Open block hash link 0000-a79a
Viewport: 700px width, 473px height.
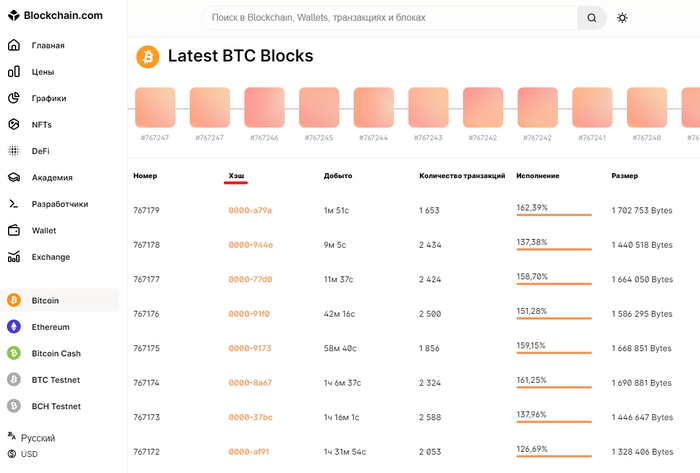pos(250,210)
